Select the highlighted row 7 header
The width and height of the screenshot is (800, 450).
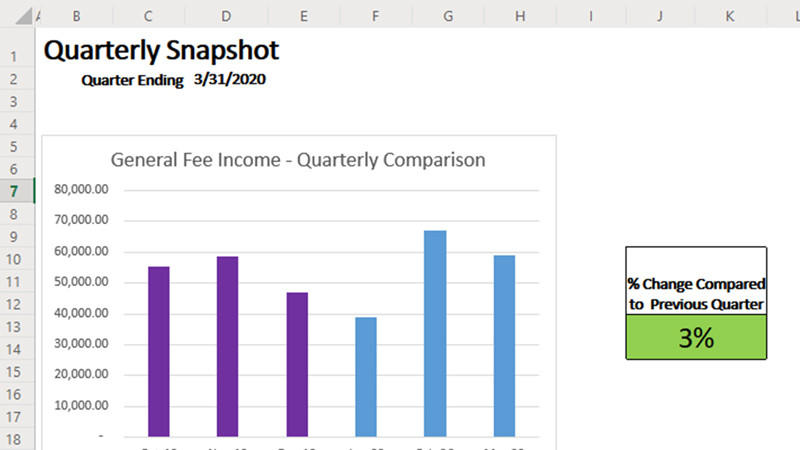coord(14,191)
